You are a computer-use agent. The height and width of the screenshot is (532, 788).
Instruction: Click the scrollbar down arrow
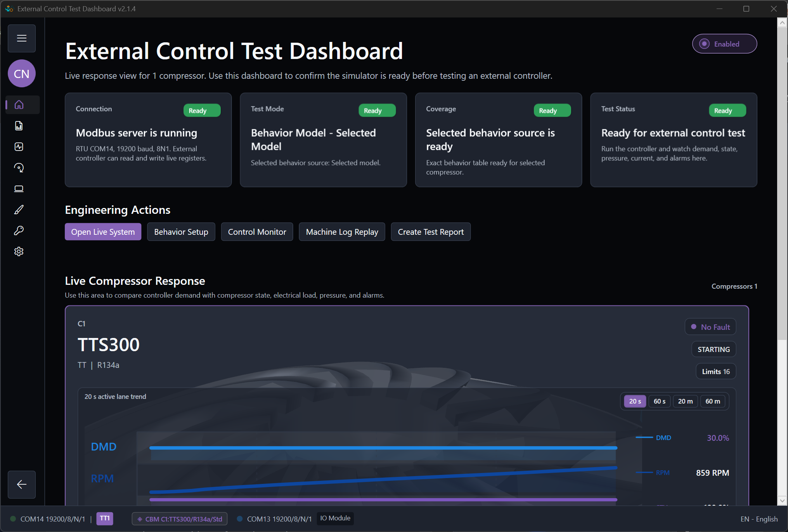point(782,501)
